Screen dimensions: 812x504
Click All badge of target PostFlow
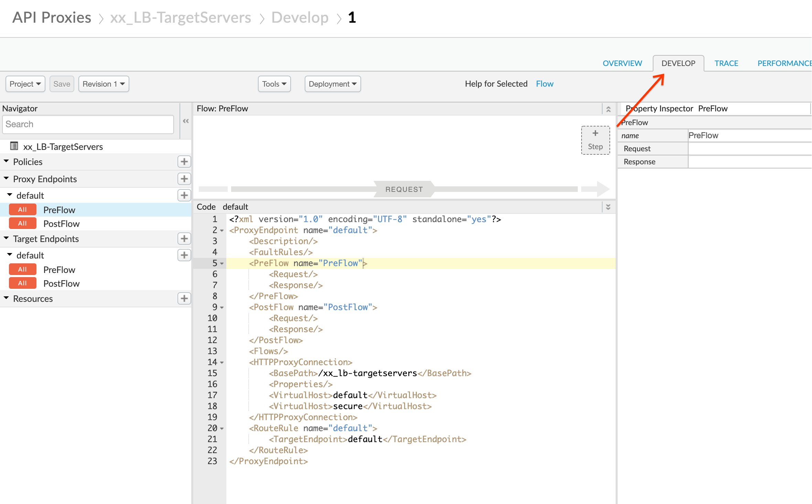point(22,283)
